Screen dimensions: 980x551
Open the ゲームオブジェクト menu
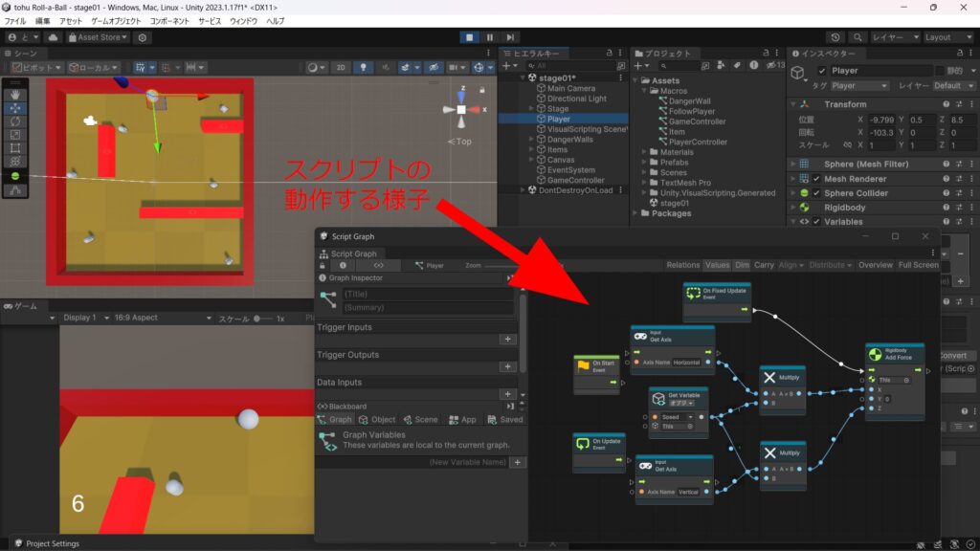[x=116, y=21]
